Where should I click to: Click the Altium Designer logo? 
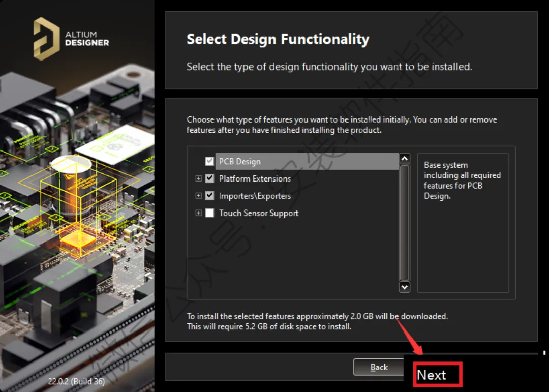pyautogui.click(x=71, y=39)
